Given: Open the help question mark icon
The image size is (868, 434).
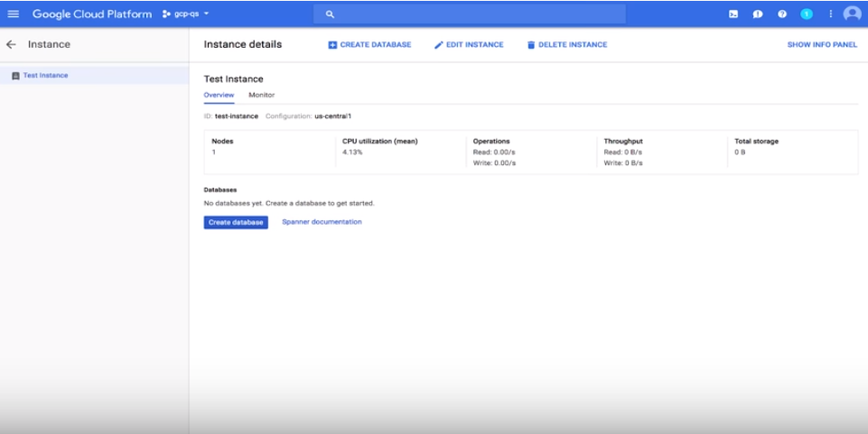Looking at the screenshot, I should click(782, 14).
